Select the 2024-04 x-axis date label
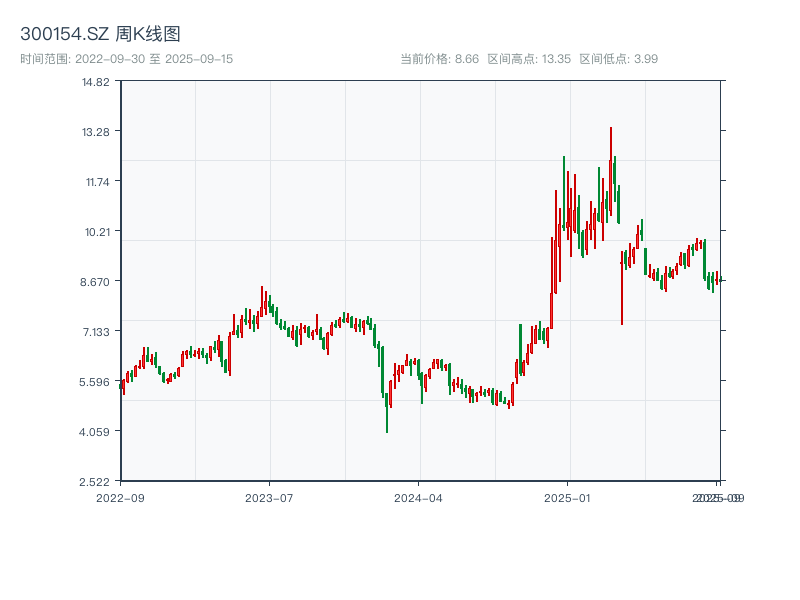 [x=419, y=497]
